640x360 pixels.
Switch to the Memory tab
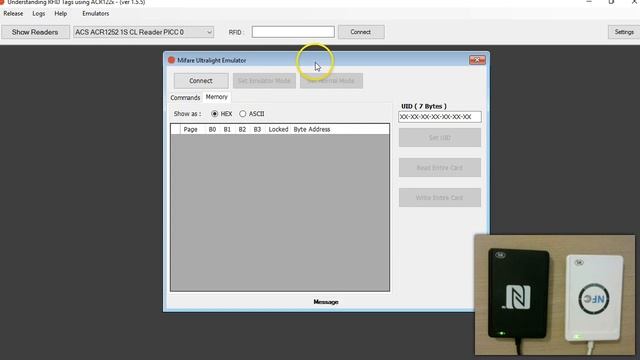pos(217,97)
